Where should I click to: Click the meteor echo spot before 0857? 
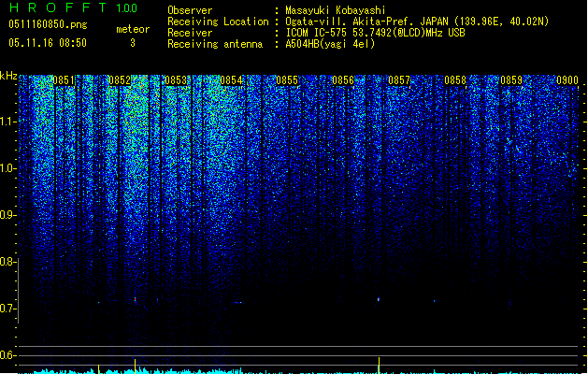point(379,299)
